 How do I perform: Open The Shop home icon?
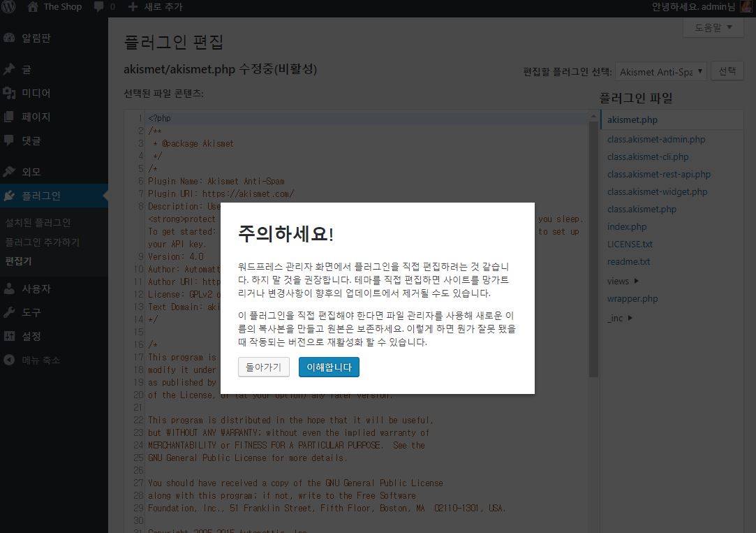(x=33, y=7)
